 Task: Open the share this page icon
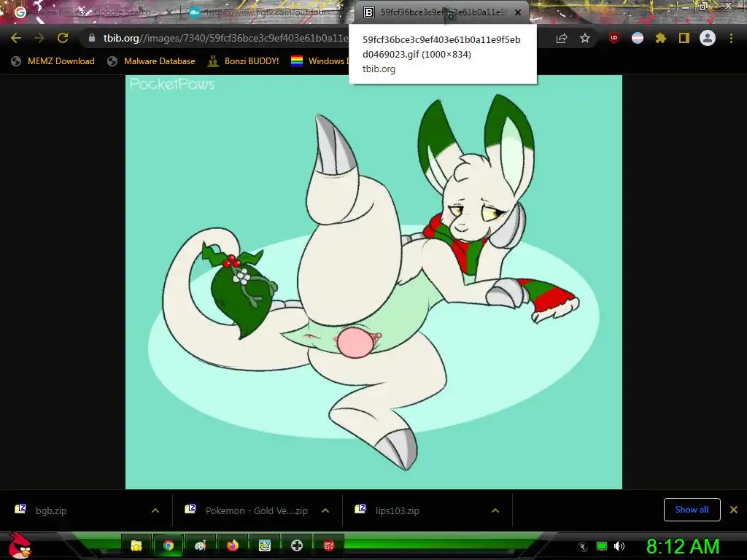[562, 38]
